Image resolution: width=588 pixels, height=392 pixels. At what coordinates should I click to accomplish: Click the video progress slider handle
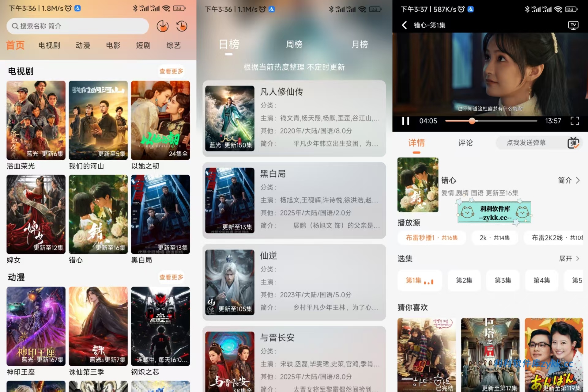[472, 121]
